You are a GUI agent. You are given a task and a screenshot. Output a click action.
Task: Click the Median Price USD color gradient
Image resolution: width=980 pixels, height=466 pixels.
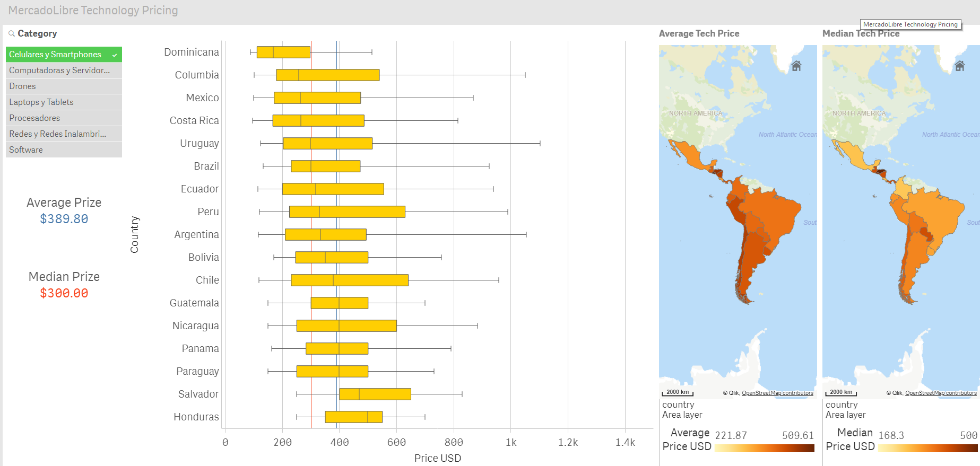[927, 449]
